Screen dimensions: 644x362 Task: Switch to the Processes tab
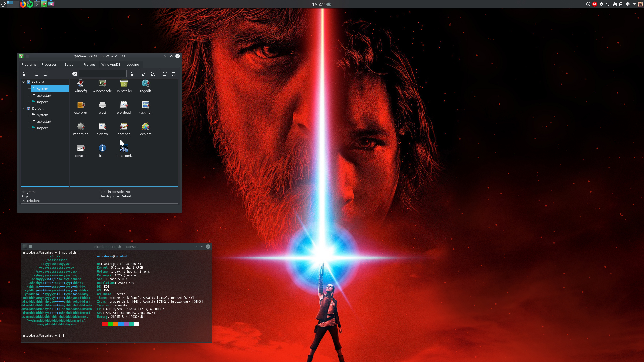point(49,64)
